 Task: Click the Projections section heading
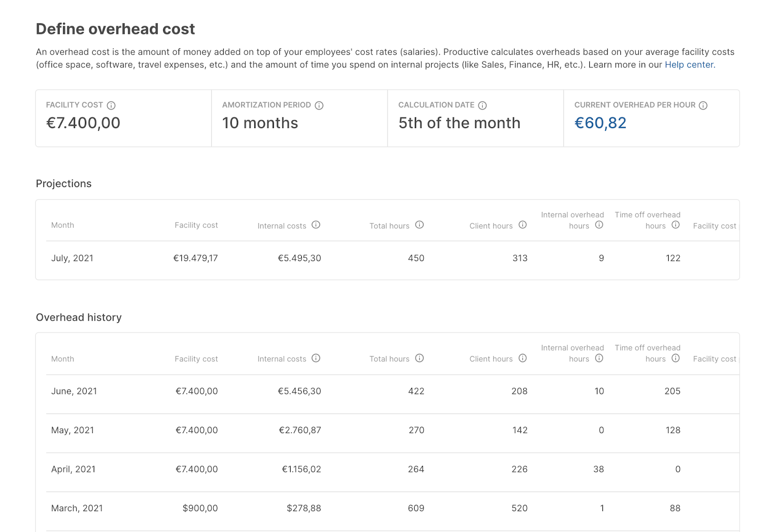coord(64,184)
